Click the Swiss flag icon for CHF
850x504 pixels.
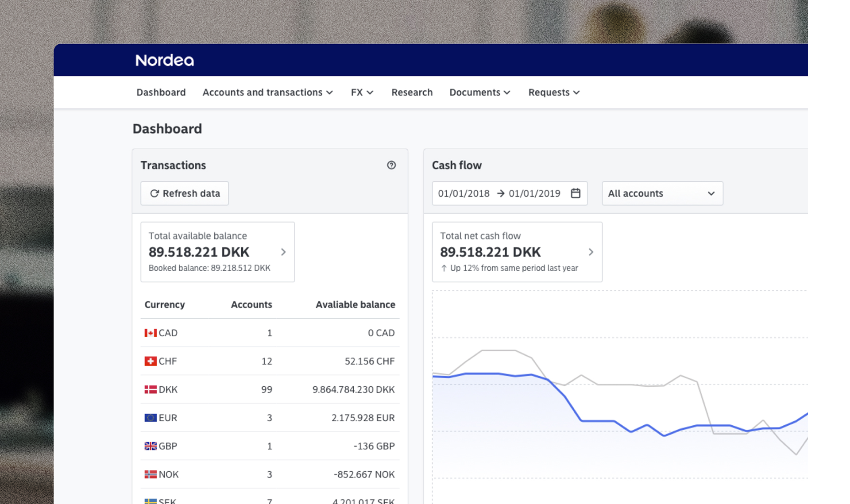[150, 361]
